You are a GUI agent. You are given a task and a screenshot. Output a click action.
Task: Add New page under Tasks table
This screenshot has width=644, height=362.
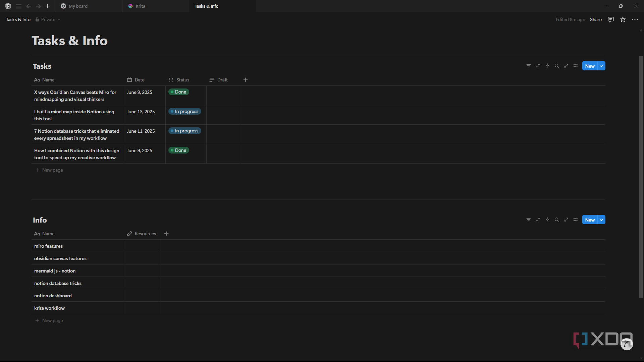[x=49, y=170]
